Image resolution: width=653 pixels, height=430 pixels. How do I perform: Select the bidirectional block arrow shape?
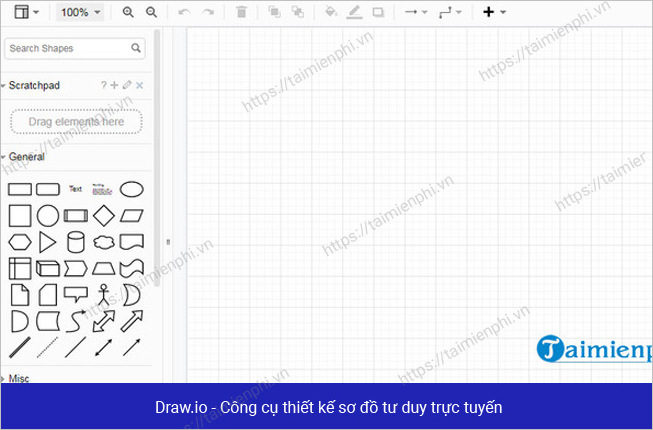click(x=104, y=321)
